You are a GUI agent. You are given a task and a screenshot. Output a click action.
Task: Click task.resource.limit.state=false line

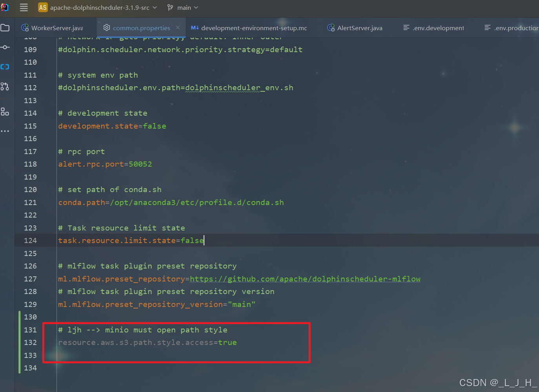131,241
